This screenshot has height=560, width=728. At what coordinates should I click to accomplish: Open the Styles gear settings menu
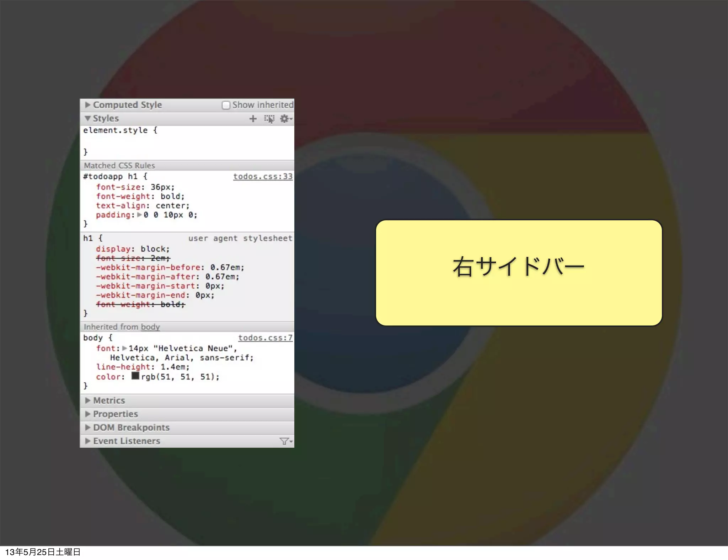(286, 119)
